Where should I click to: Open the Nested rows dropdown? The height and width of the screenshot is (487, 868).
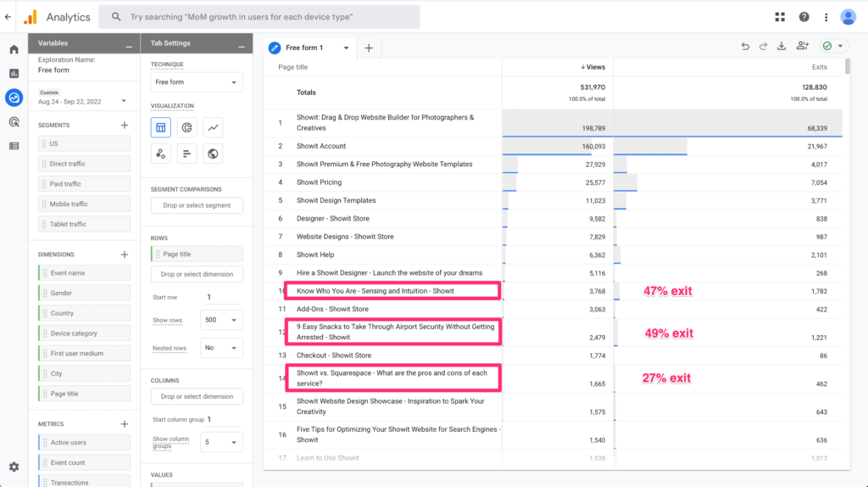(x=221, y=348)
